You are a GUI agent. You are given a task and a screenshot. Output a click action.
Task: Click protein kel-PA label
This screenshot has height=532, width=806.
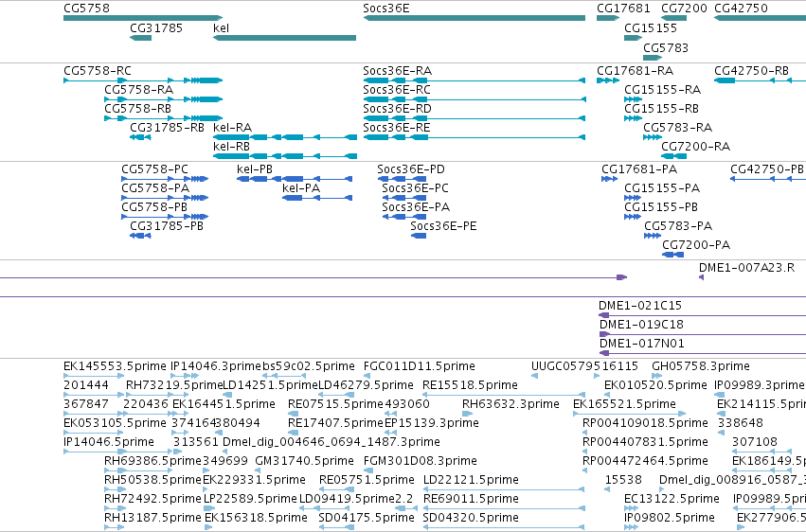(x=301, y=188)
